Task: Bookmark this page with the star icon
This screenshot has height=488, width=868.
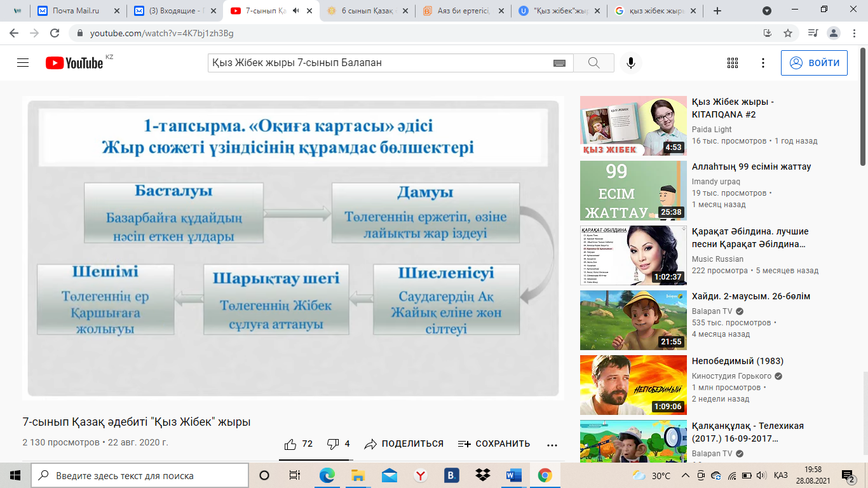Action: (788, 33)
